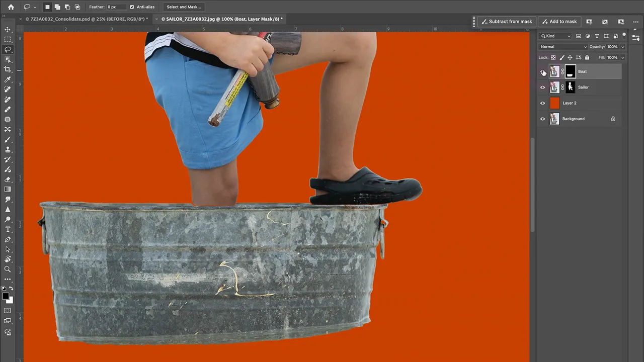Viewport: 644px width, 362px height.
Task: Click the background color swatch
Action: 10,300
